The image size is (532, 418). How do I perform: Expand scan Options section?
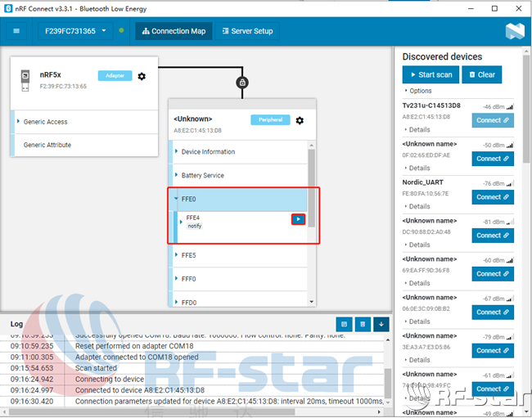[x=420, y=91]
